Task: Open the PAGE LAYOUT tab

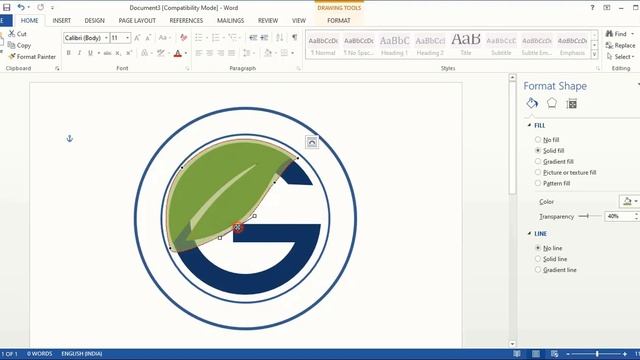Action: coord(137,20)
